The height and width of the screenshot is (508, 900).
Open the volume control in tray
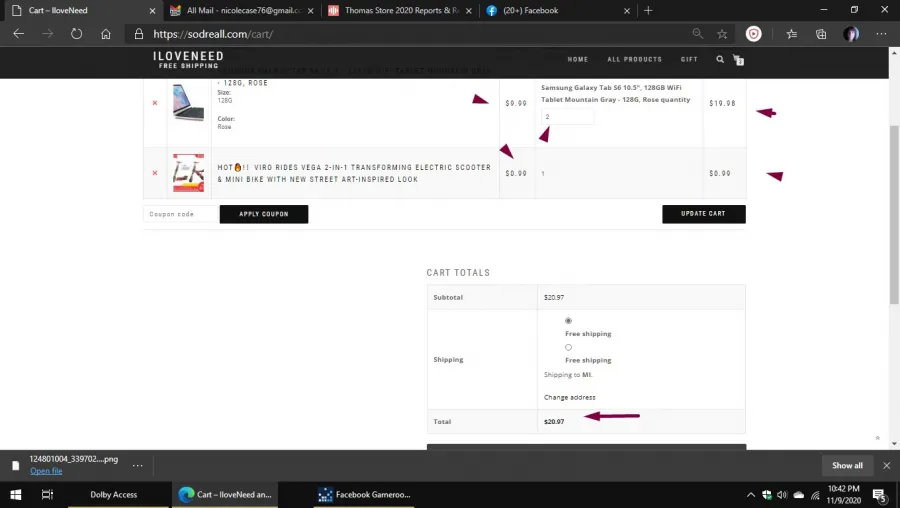point(782,495)
